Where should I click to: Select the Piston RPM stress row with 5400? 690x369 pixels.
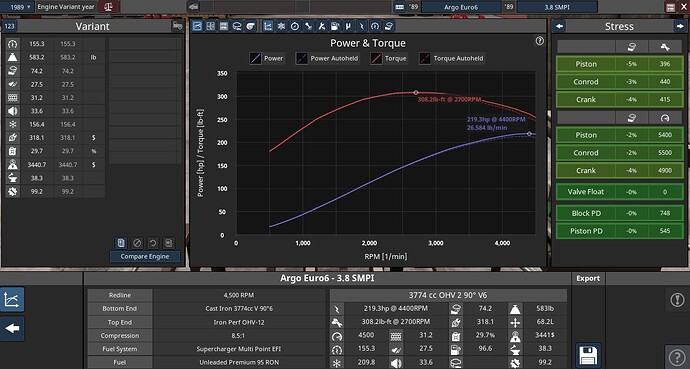[620, 135]
